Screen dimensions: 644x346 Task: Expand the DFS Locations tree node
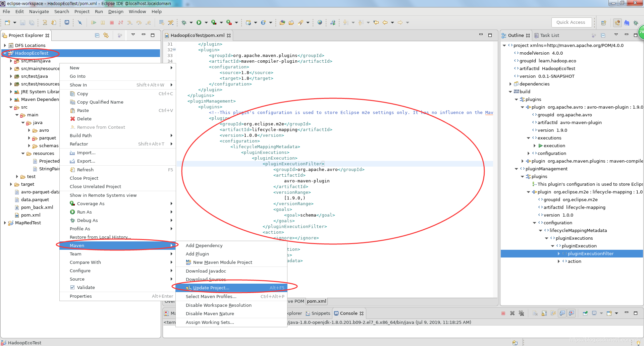click(5, 45)
